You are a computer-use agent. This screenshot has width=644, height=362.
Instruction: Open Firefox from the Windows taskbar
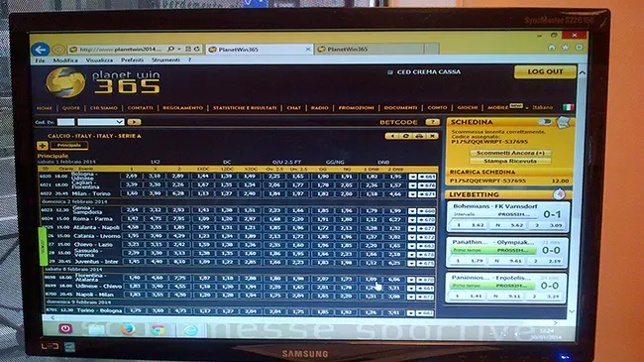128,329
